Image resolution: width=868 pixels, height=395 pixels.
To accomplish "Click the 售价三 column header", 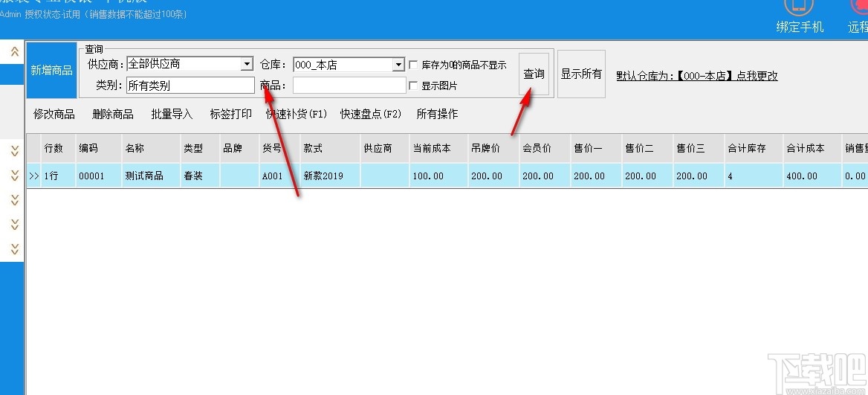I will click(699, 149).
